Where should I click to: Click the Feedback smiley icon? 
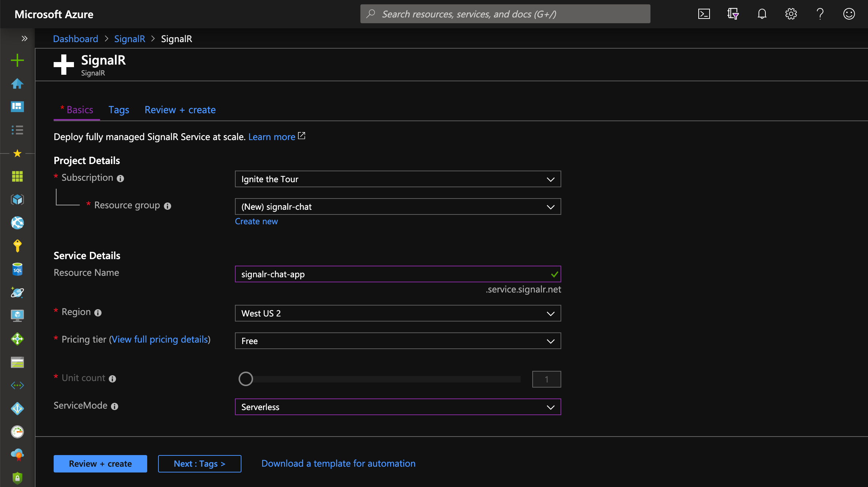click(x=849, y=14)
